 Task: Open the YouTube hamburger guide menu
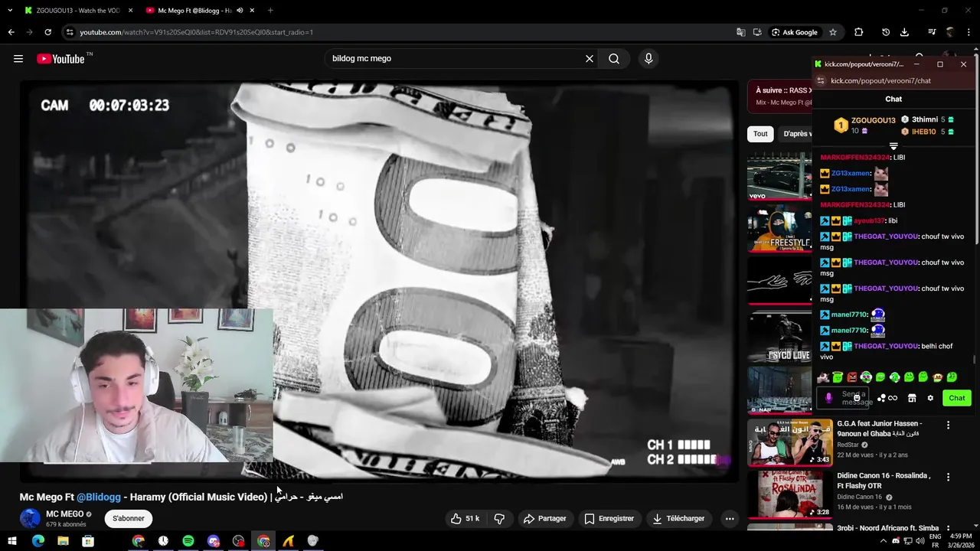click(x=18, y=59)
